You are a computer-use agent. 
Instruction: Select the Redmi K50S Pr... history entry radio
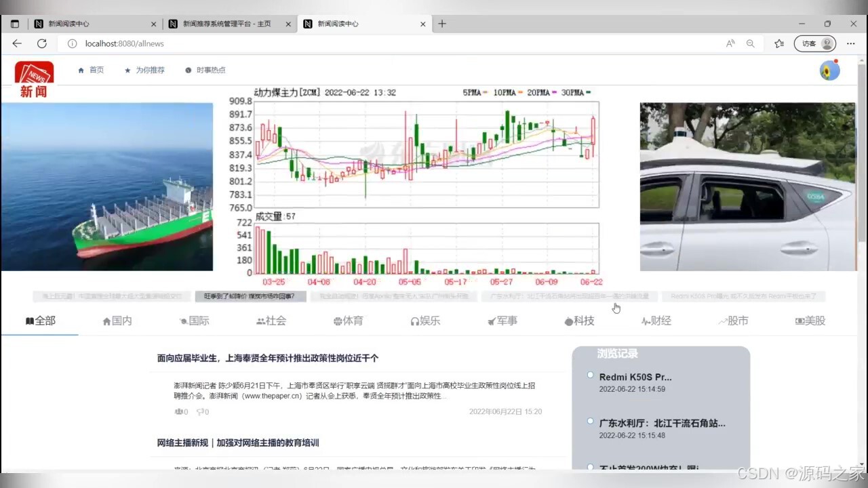pyautogui.click(x=590, y=375)
